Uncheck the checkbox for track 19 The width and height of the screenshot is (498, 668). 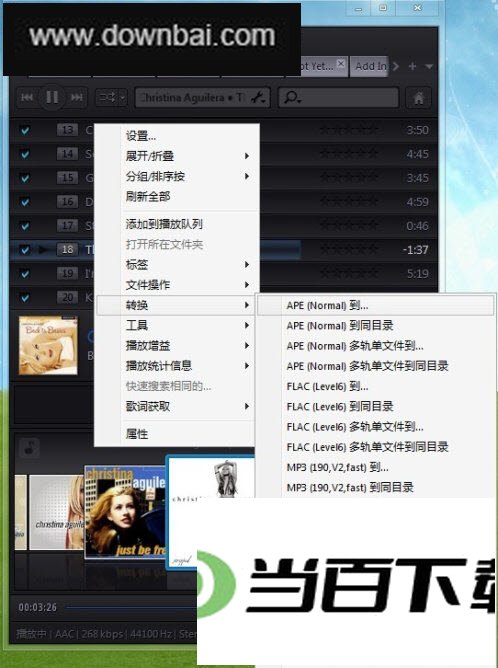pos(25,273)
